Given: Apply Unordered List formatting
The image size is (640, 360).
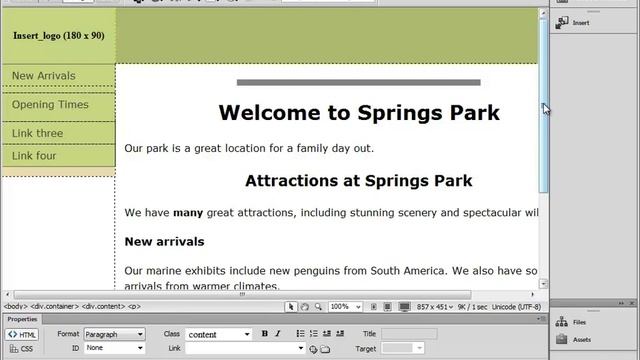Looking at the screenshot, I should 300,333.
